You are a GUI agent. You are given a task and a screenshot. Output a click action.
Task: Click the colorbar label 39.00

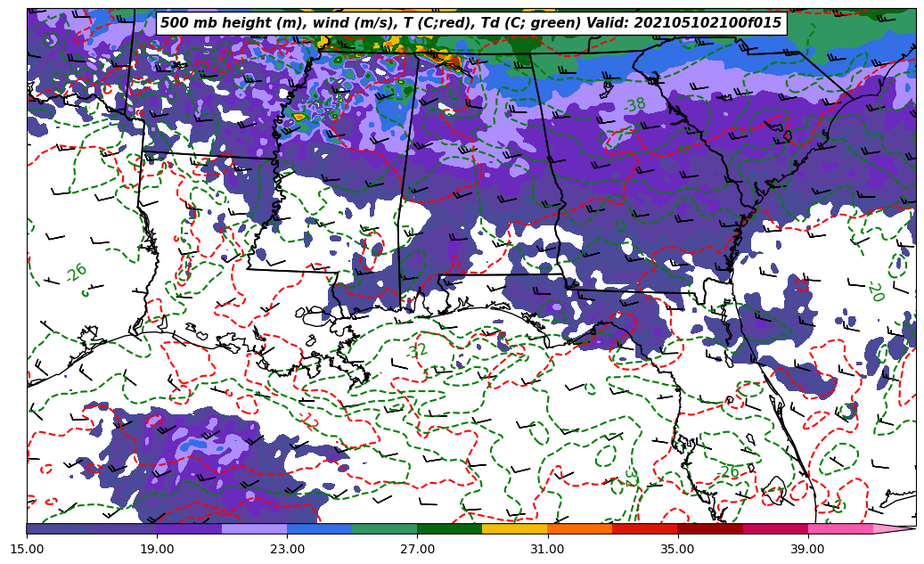tap(808, 549)
